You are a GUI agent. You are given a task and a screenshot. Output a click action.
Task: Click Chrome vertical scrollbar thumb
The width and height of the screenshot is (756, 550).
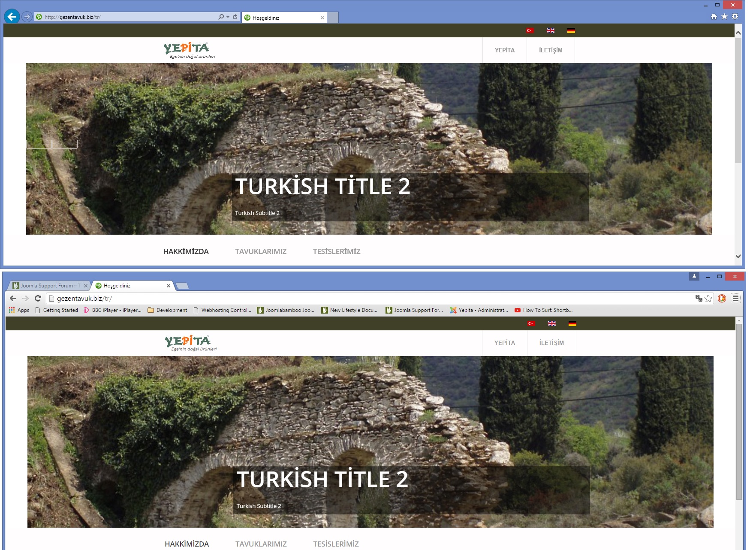(739, 412)
